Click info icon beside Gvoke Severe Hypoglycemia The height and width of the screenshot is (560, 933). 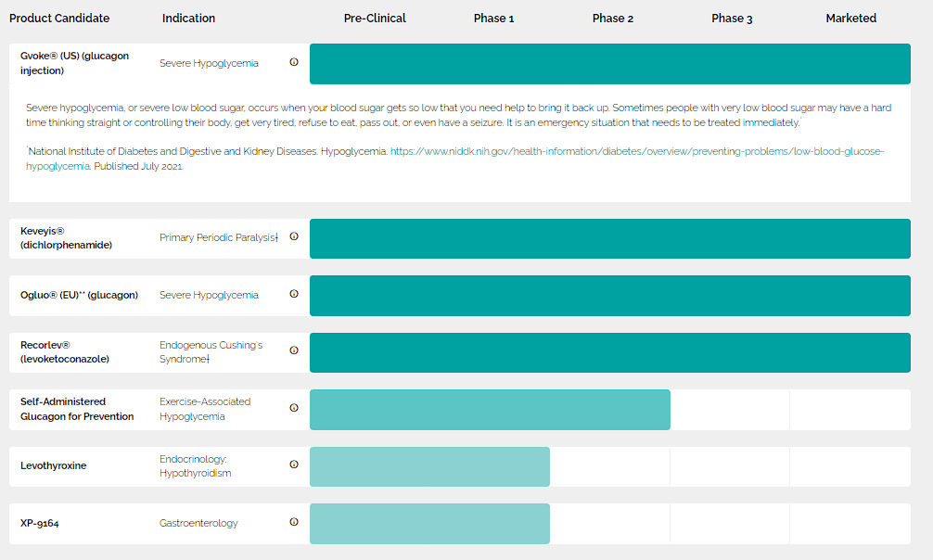click(294, 62)
